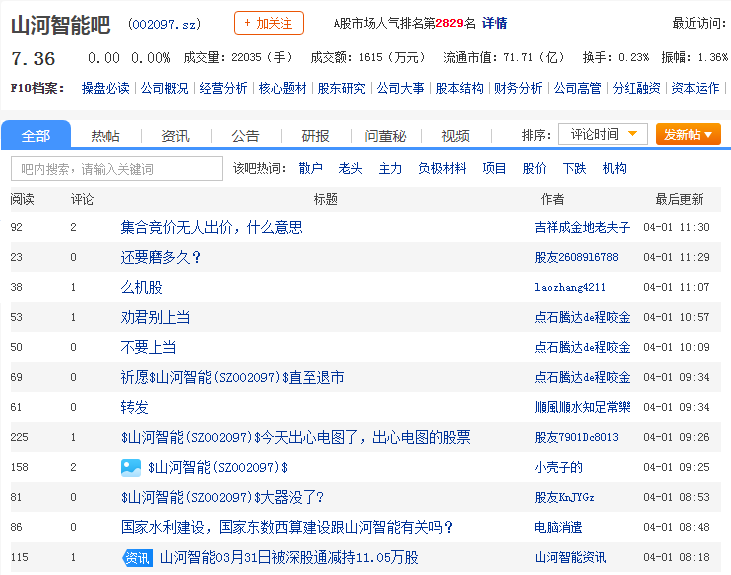Open the 公司概况 F10 link
Image resolution: width=731 pixels, height=575 pixels.
pos(164,88)
